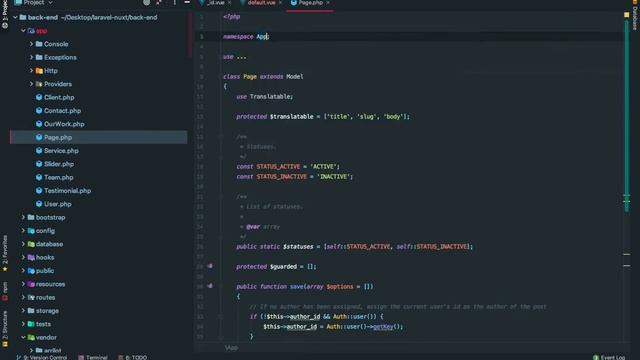Collapse the app folder
The image size is (640, 360).
coord(23,31)
